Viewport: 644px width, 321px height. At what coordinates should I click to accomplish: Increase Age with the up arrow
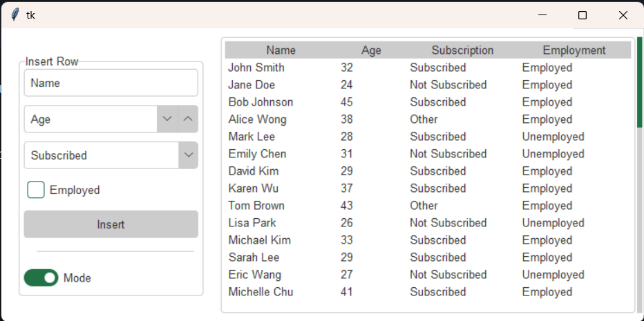(x=188, y=119)
